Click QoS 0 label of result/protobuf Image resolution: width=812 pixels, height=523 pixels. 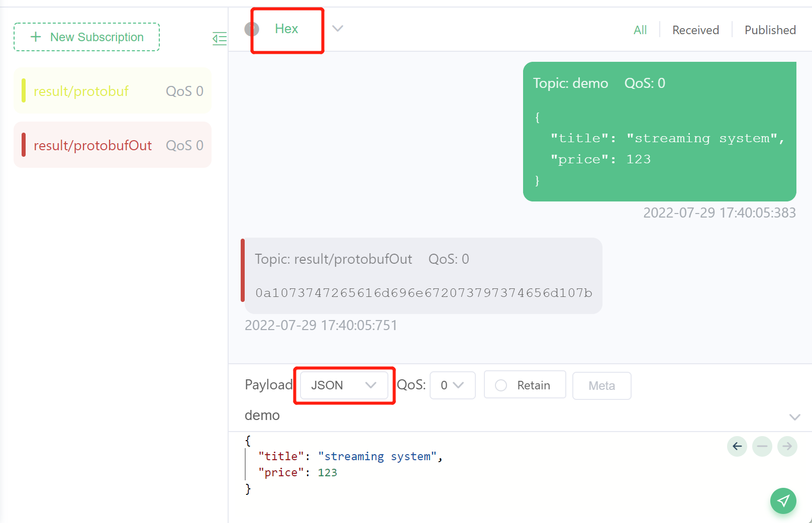(184, 91)
